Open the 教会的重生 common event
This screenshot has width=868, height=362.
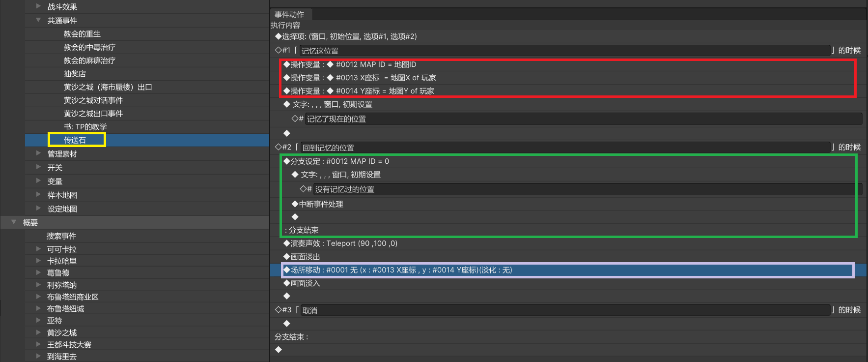click(82, 34)
